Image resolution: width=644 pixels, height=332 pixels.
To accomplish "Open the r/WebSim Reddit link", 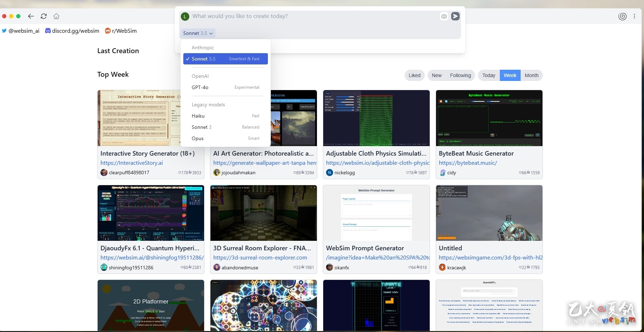I will coord(121,31).
